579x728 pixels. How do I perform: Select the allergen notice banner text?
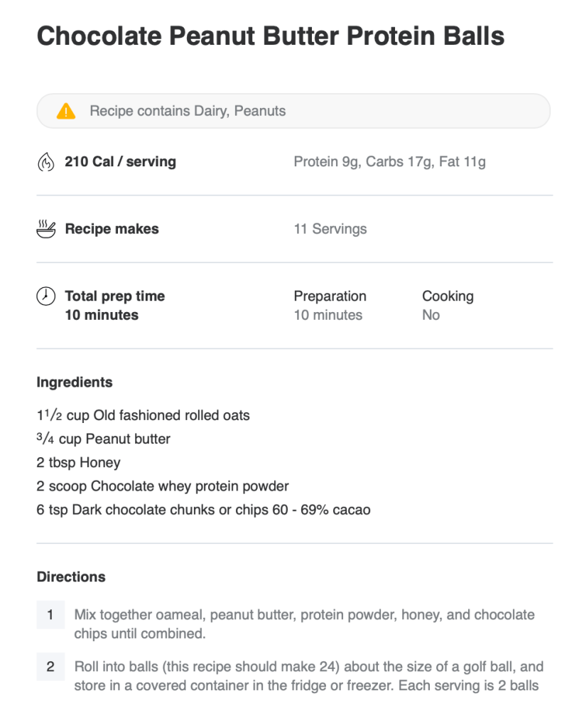coord(188,111)
